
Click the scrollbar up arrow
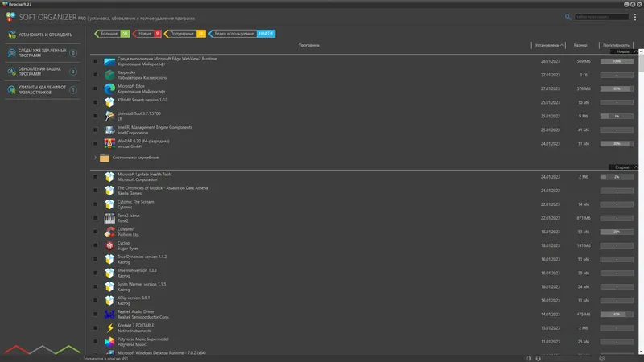(x=641, y=51)
